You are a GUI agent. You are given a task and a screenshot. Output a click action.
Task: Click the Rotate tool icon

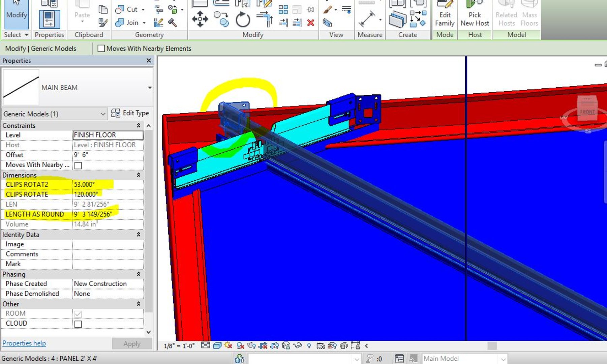click(x=243, y=20)
